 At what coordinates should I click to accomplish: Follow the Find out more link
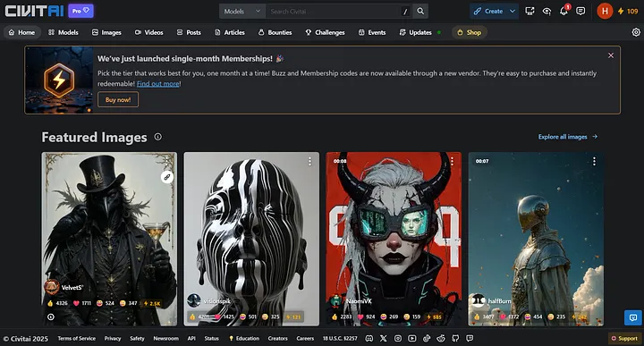[157, 84]
